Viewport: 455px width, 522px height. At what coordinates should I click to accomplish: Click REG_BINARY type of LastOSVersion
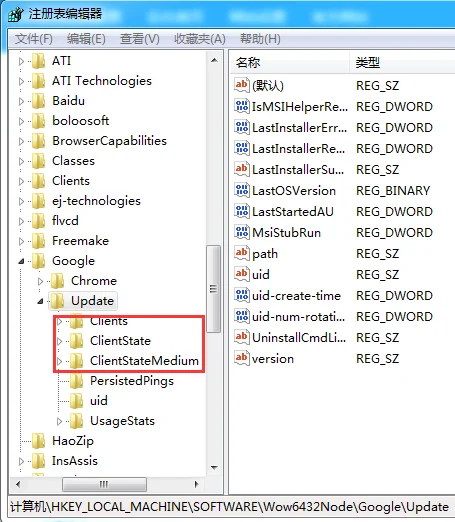pyautogui.click(x=393, y=190)
